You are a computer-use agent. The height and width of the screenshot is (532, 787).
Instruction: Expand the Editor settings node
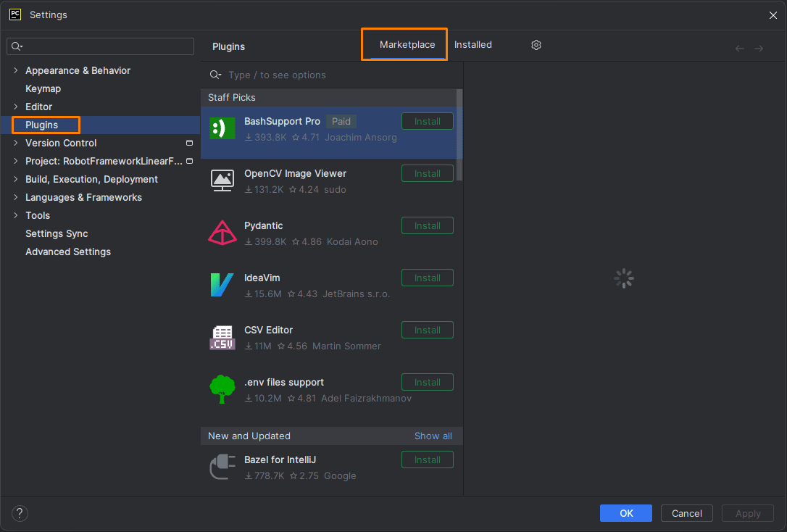click(15, 107)
